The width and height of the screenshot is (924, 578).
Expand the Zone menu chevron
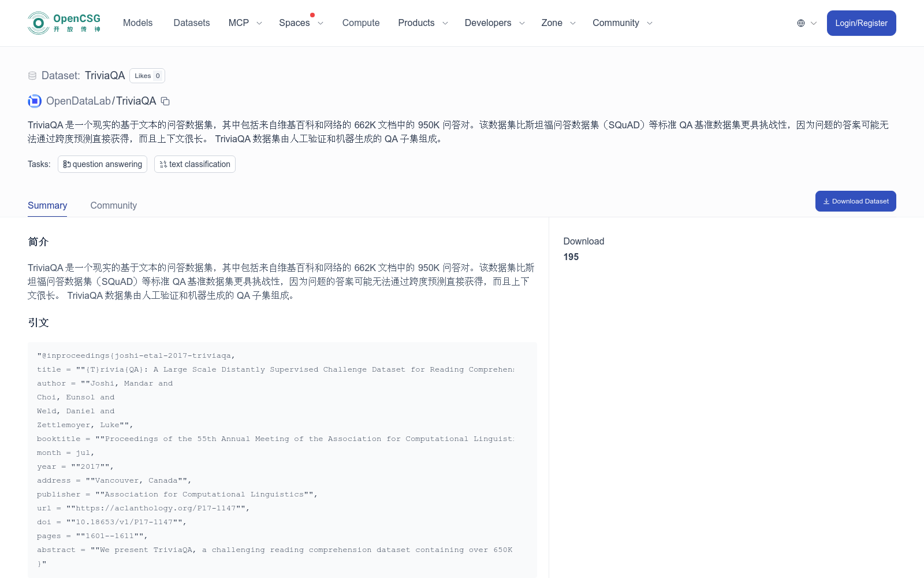tap(573, 23)
